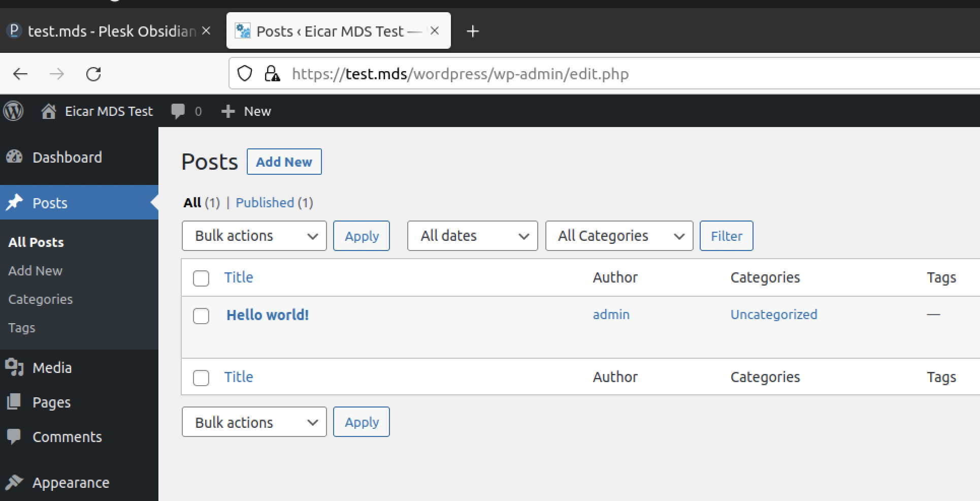Toggle the select-all checkbox in table header

point(201,278)
